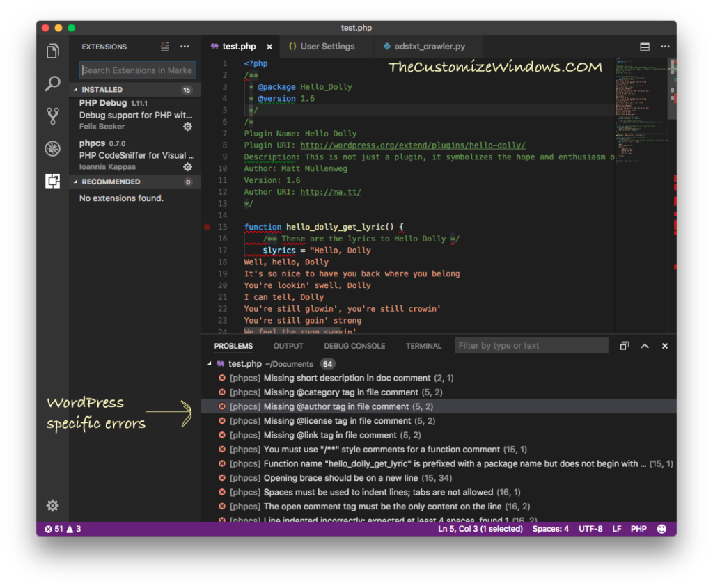Click line number 17 in the gutter

click(x=222, y=251)
